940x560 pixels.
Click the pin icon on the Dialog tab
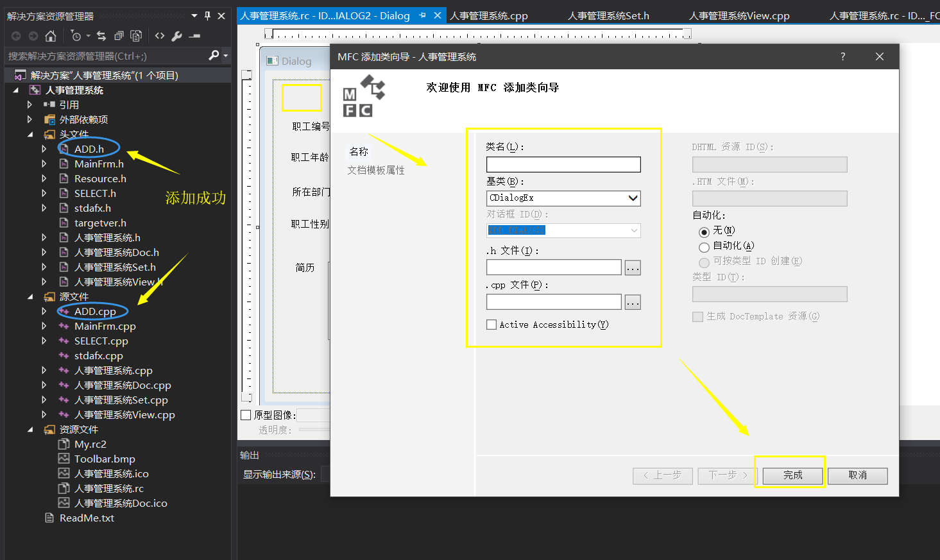[422, 15]
